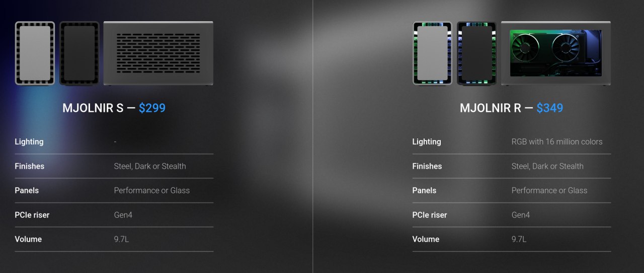Screen dimensions: 644x273
Task: Click the MJOLNIR R title
Action: [491, 108]
